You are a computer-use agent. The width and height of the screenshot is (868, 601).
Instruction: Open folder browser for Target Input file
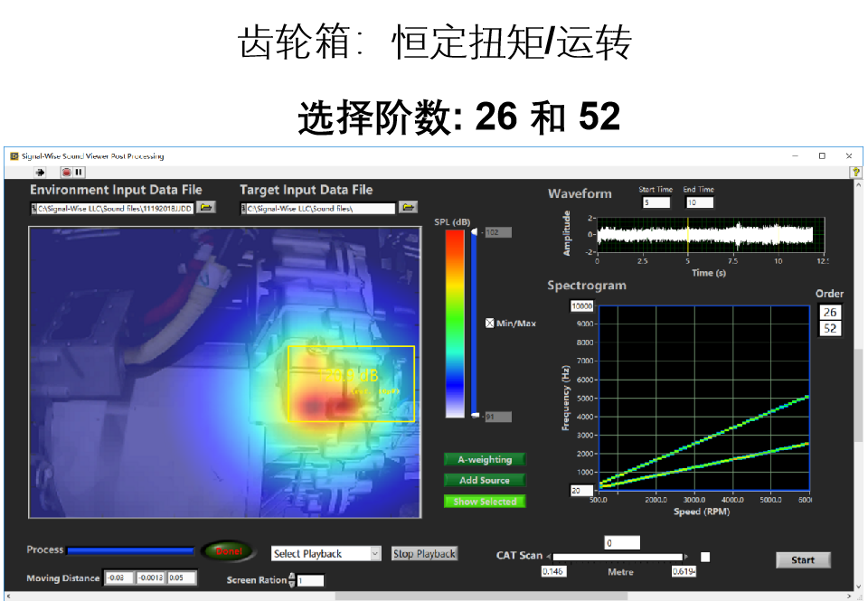(408, 208)
